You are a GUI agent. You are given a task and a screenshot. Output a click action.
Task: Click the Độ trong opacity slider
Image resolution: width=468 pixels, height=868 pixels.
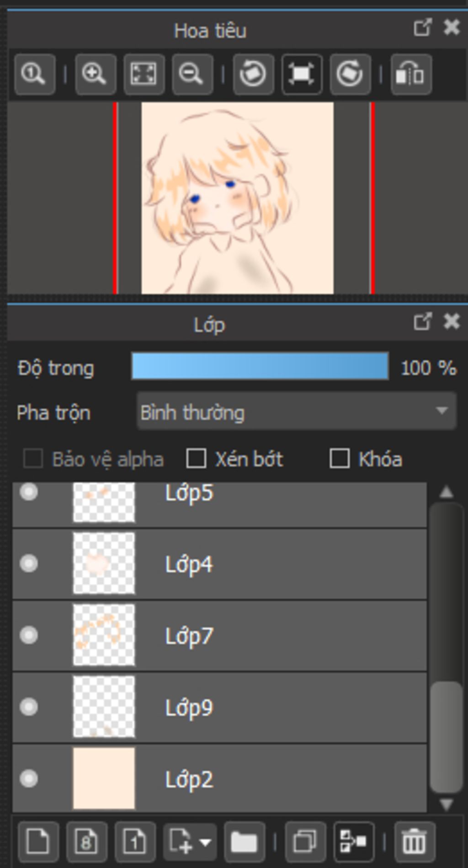pyautogui.click(x=260, y=366)
